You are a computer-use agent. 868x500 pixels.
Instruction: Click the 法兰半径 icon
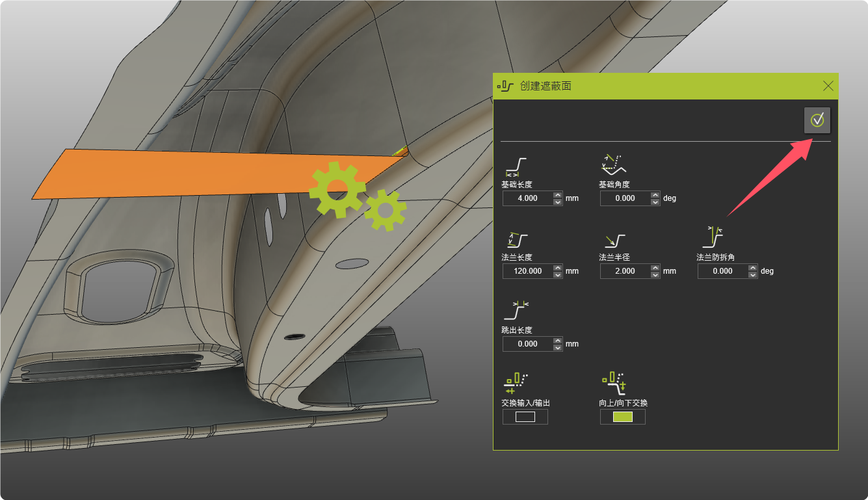(614, 240)
